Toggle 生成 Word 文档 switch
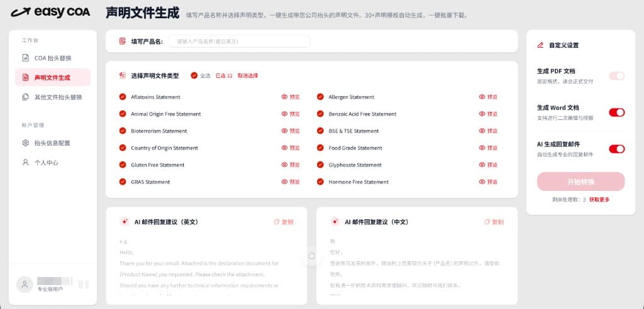Image resolution: width=644 pixels, height=309 pixels. pyautogui.click(x=617, y=112)
